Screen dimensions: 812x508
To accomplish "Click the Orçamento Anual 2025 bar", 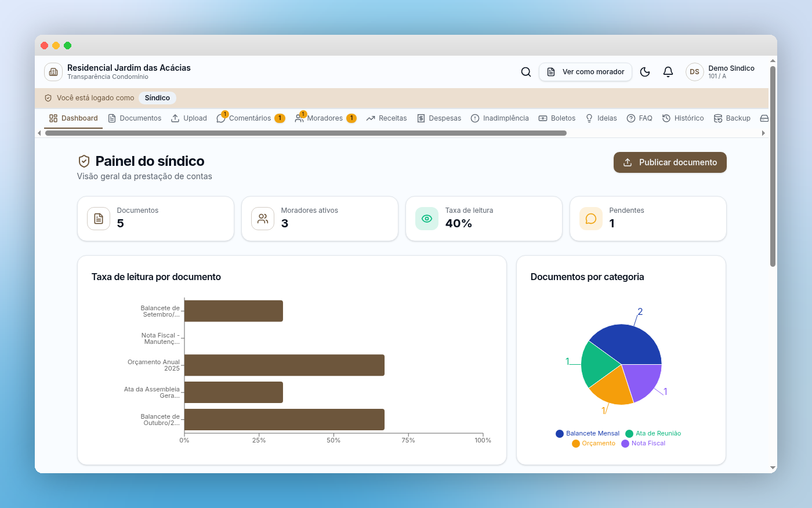I will click(284, 365).
